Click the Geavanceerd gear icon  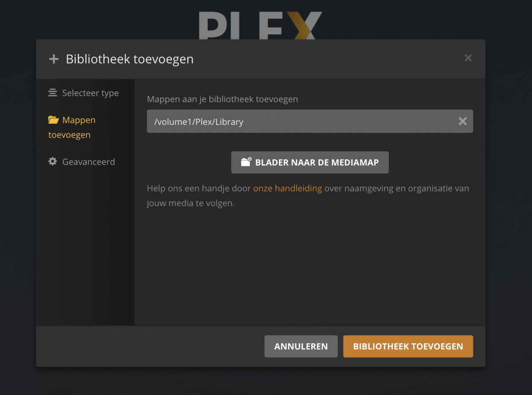point(53,162)
